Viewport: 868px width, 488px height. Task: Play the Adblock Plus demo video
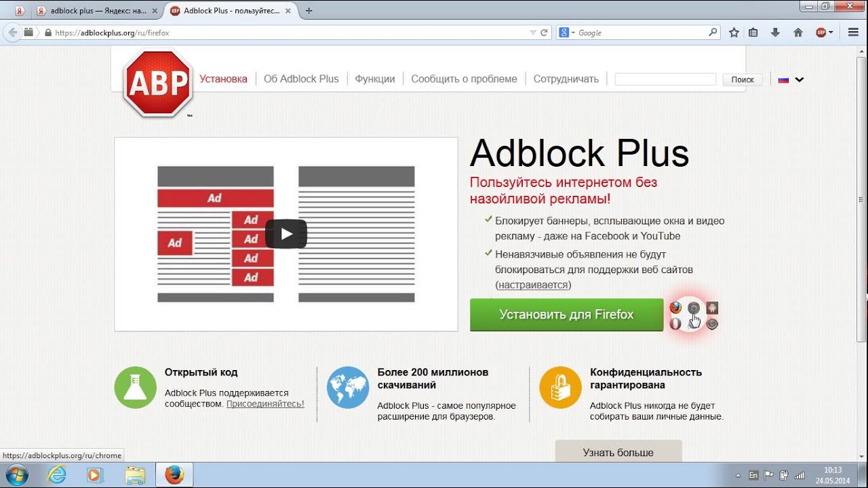(285, 234)
